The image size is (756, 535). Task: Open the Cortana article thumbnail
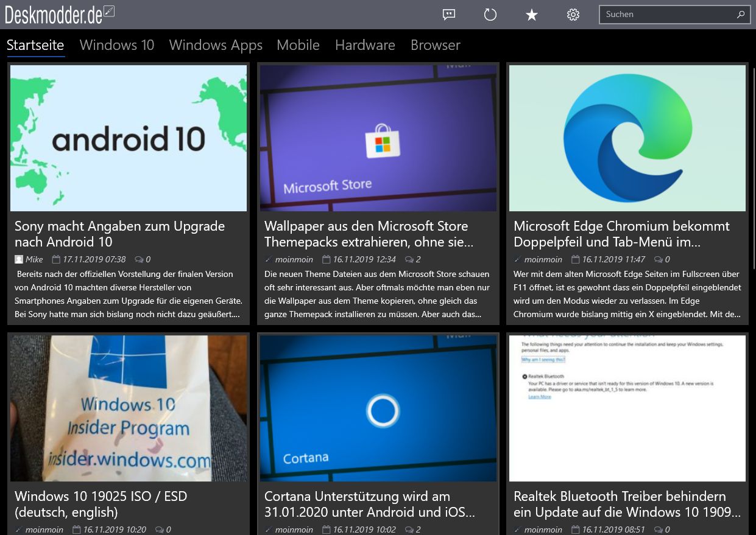(378, 408)
